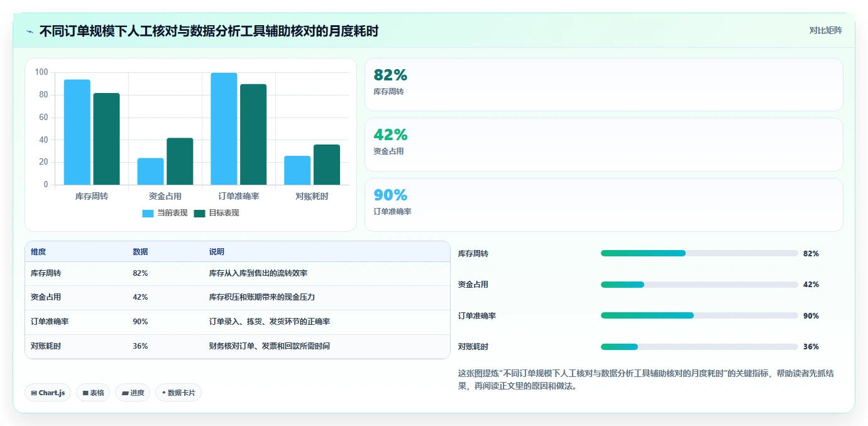Viewport: 868px width, 426px height.
Task: Click the dark green 订单准确率 target bar
Action: (253, 134)
